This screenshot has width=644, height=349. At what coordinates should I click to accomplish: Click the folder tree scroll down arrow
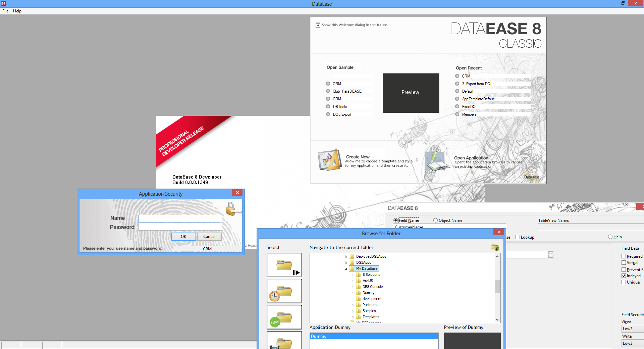[497, 320]
